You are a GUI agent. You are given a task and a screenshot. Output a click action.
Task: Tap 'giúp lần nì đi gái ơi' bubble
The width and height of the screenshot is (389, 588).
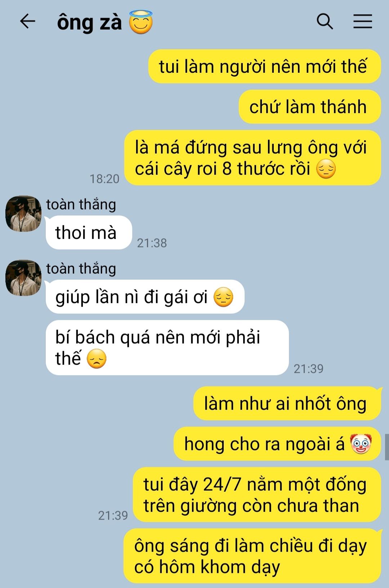coord(145,297)
